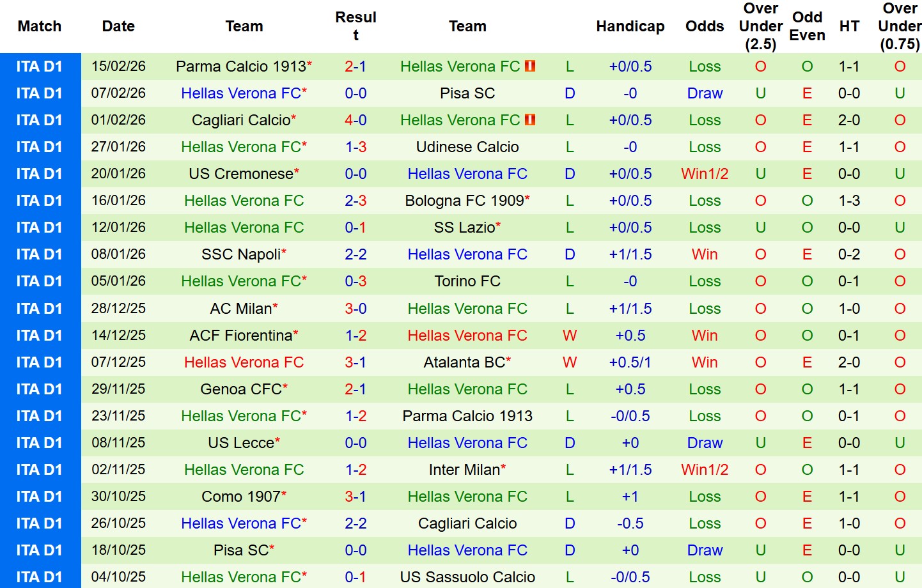Click red card icon in Parma Calcio row

pyautogui.click(x=530, y=66)
